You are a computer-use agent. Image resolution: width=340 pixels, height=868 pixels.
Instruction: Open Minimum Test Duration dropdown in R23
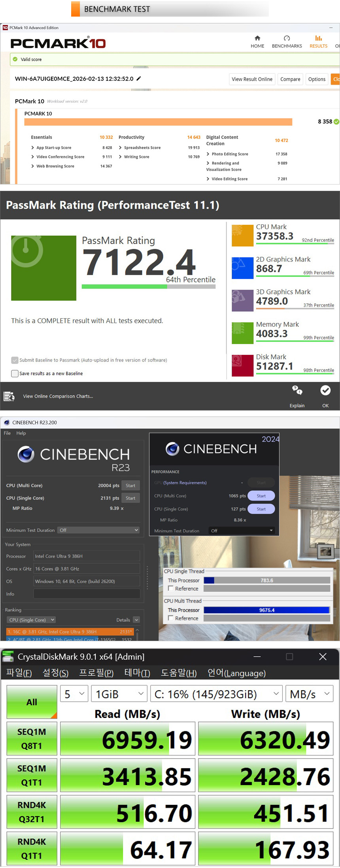pyautogui.click(x=98, y=530)
